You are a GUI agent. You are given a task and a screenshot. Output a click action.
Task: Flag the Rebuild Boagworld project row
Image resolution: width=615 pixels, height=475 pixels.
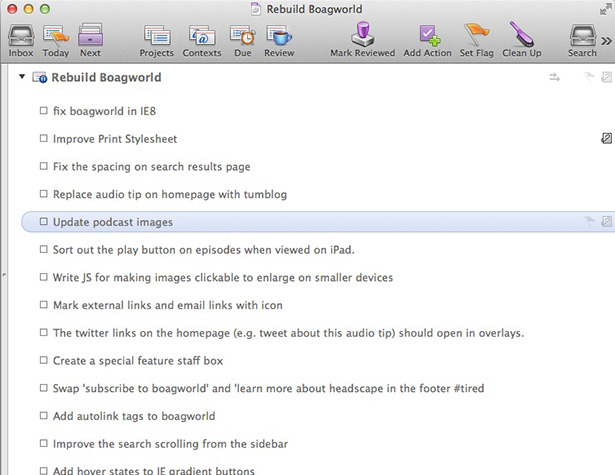(x=589, y=77)
